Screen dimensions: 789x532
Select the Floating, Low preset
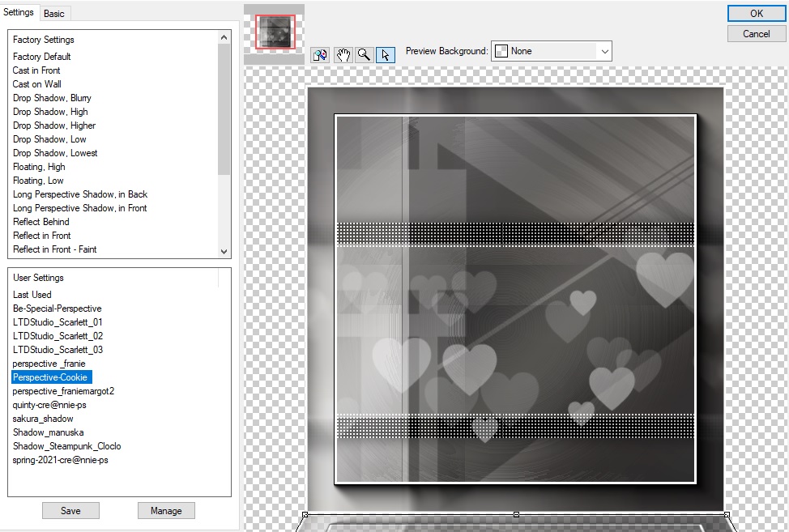38,181
